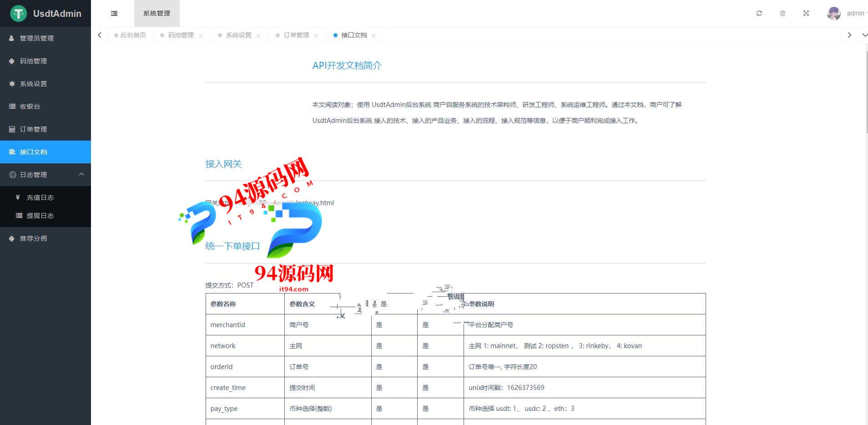Image resolution: width=868 pixels, height=425 pixels.
Task: Click the 接入网关 heading
Action: point(223,164)
